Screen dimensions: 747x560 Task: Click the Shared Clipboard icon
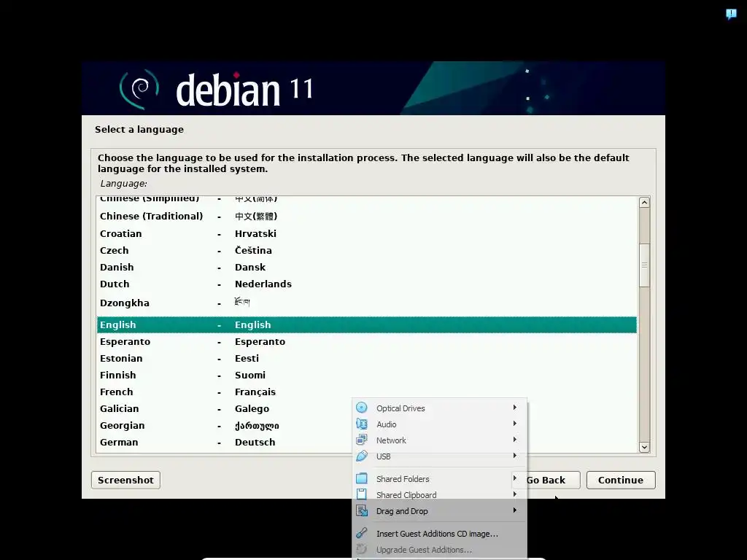(x=362, y=495)
